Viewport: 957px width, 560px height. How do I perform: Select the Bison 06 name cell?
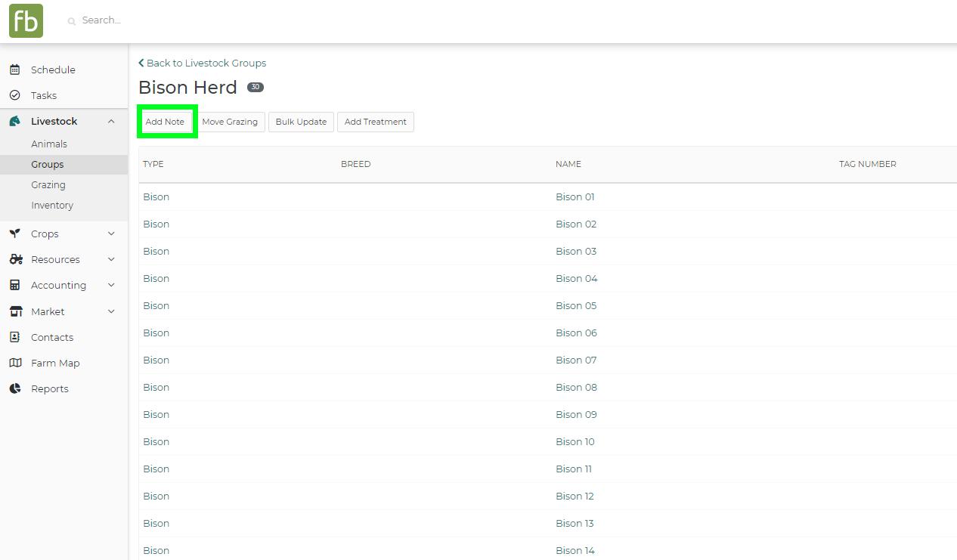pyautogui.click(x=576, y=333)
